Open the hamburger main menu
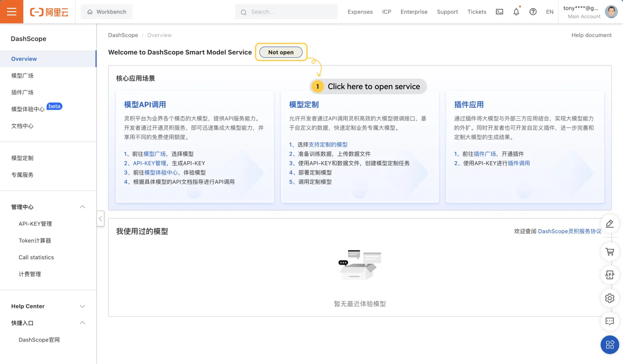This screenshot has height=364, width=623. pos(12,12)
